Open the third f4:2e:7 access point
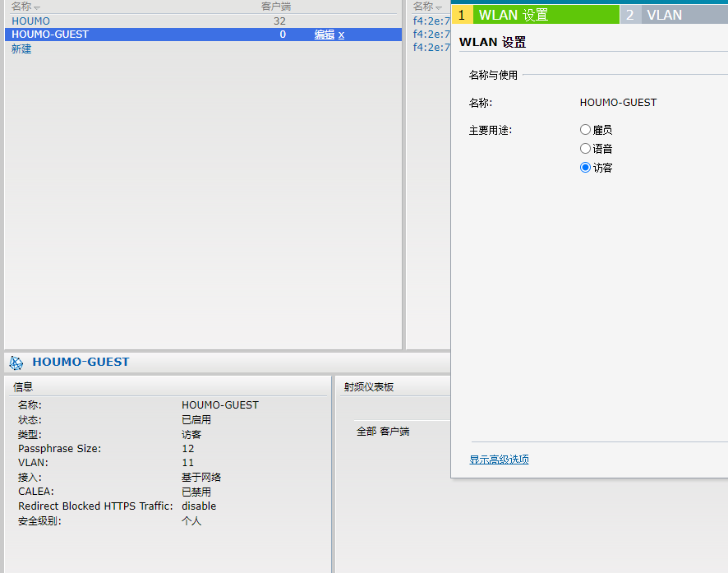Viewport: 728px width, 573px height. click(x=431, y=47)
